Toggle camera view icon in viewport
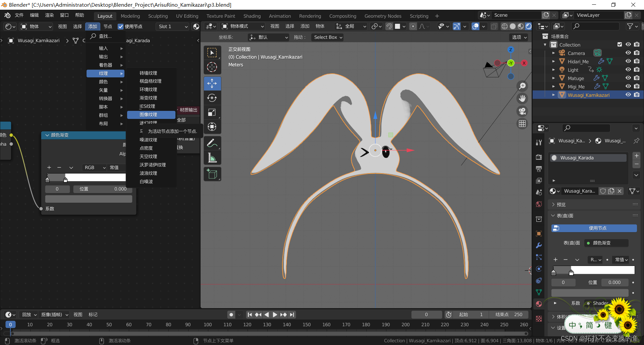This screenshot has width=644, height=345. click(x=522, y=111)
